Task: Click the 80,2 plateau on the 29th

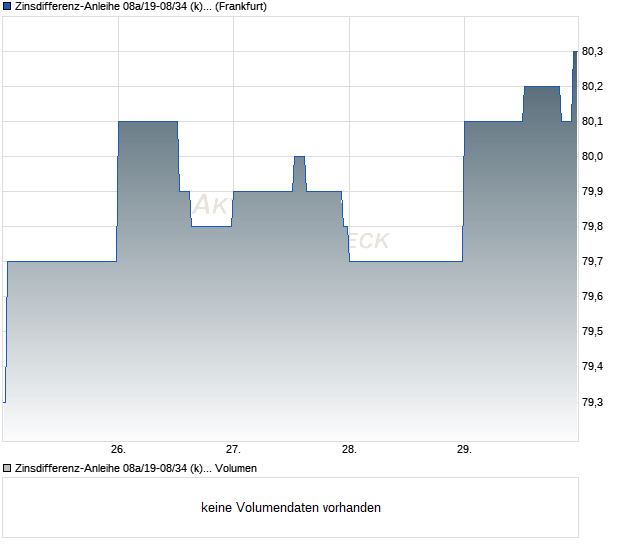Action: pos(542,87)
